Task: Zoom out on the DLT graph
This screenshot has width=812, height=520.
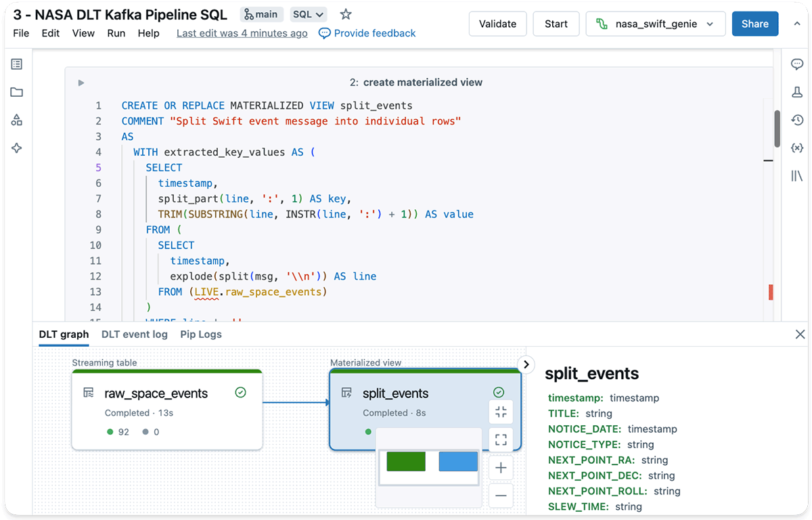Action: pos(501,496)
